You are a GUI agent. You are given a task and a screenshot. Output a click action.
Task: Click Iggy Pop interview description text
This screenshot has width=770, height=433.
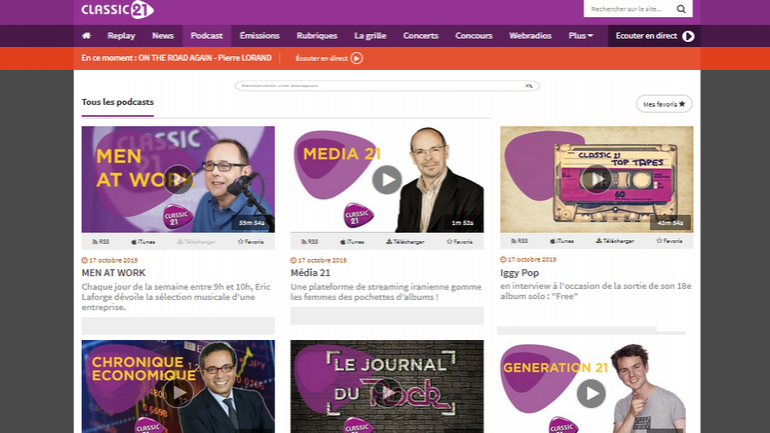tap(596, 291)
